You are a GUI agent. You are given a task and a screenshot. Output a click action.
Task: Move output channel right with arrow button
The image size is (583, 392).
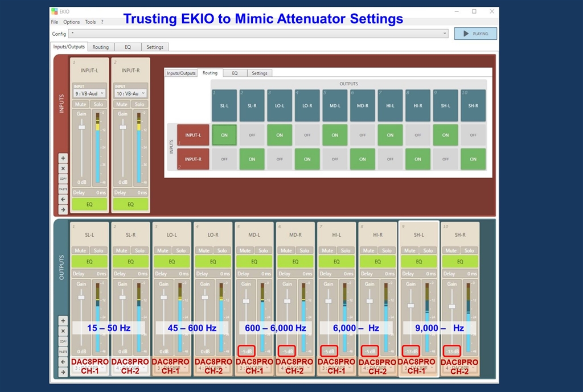pos(63,372)
